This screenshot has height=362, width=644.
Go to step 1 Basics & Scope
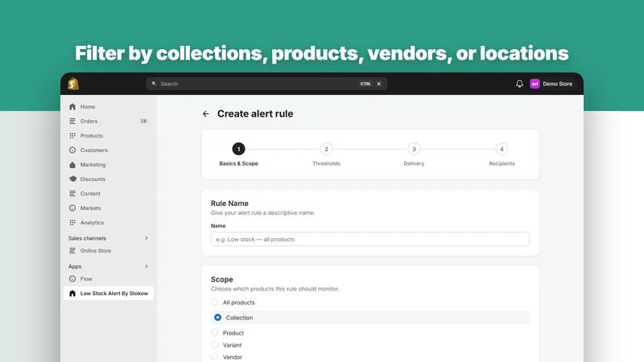click(x=238, y=149)
